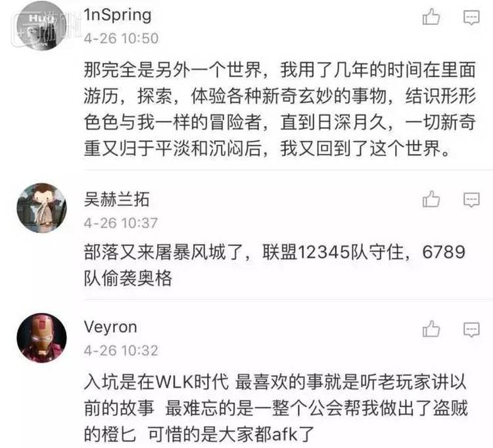
Task: Click the comment about 部落 attacking 暴风城
Action: point(275,265)
